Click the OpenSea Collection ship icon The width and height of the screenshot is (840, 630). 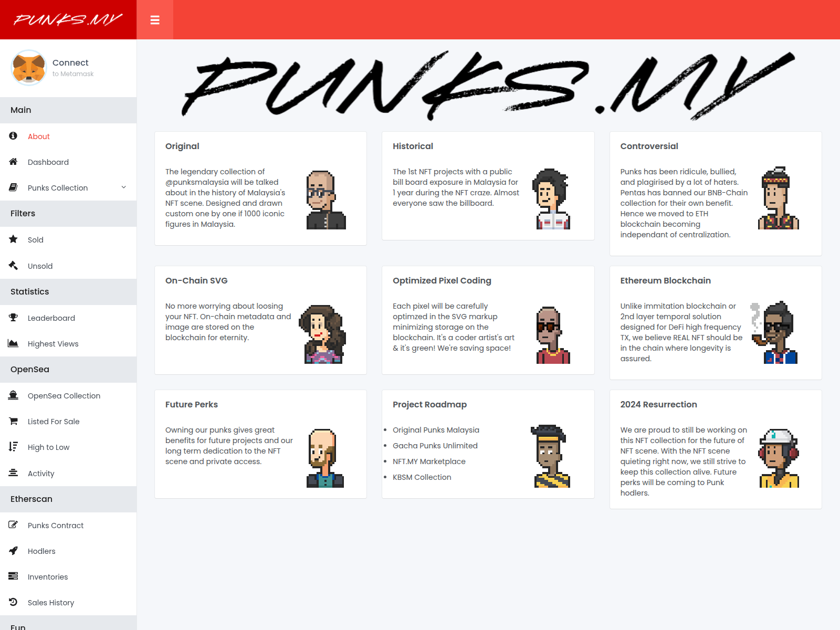coord(13,395)
